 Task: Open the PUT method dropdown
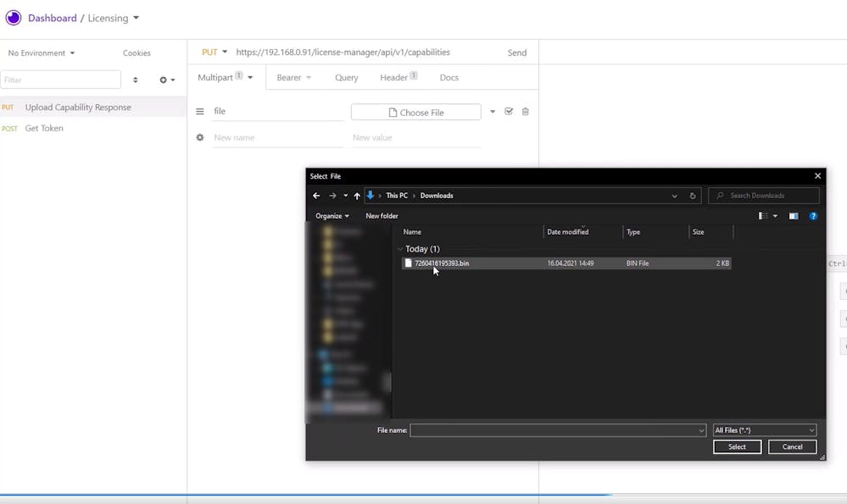[215, 53]
